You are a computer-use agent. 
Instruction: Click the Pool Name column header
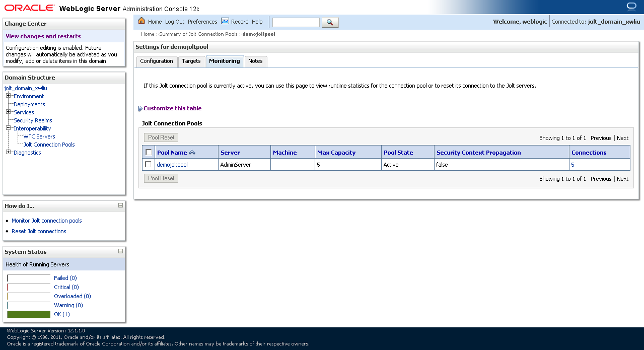pyautogui.click(x=172, y=153)
